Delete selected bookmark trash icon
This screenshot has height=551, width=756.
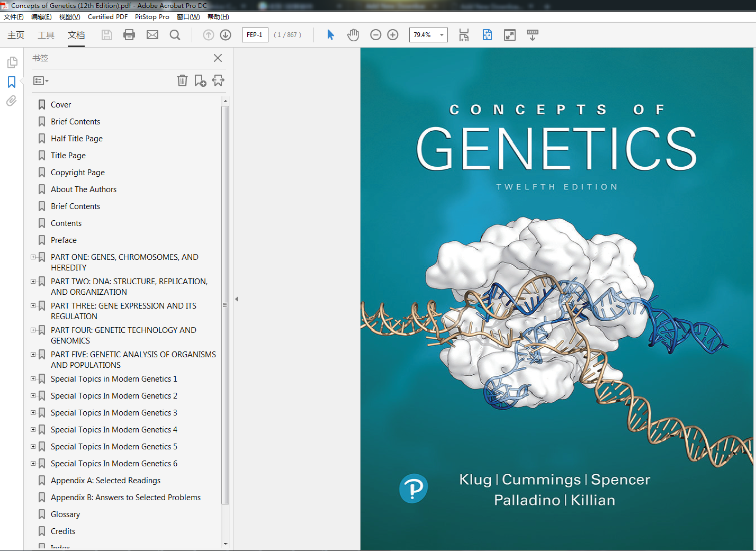(x=182, y=80)
